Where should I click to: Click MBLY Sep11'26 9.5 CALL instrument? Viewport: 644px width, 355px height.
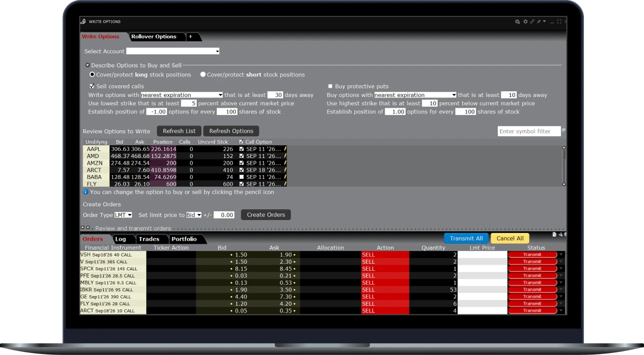pyautogui.click(x=112, y=282)
